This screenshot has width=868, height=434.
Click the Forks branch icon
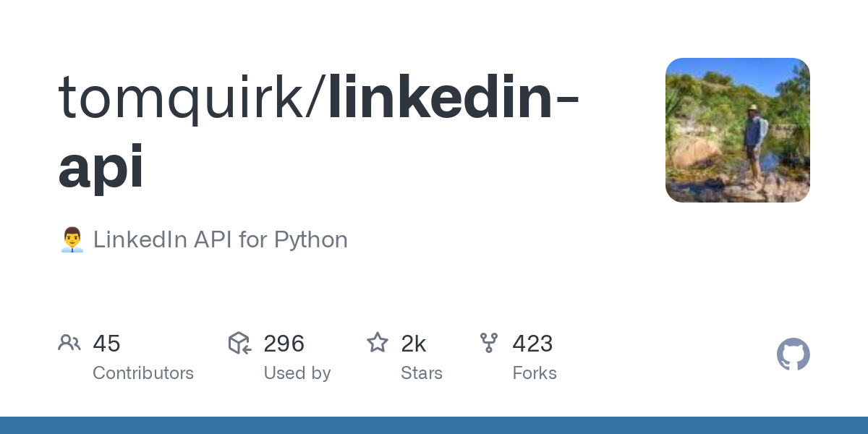click(x=489, y=343)
